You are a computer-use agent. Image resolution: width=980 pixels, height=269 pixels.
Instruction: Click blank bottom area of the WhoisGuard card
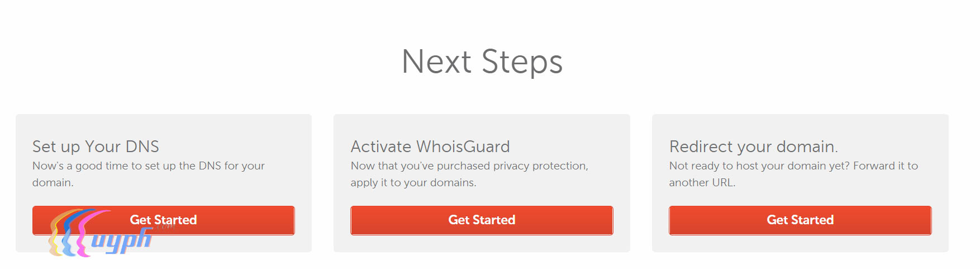(482, 244)
